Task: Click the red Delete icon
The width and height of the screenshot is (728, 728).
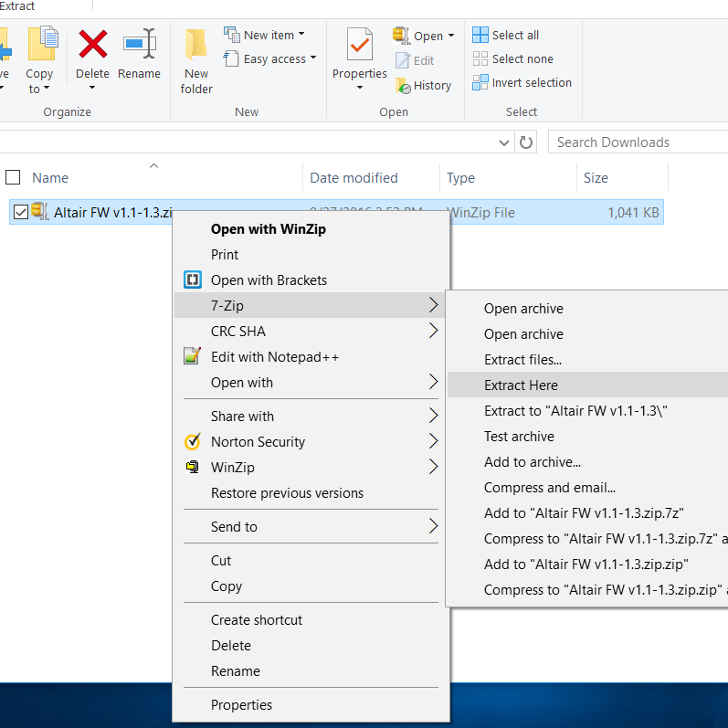Action: tap(93, 44)
